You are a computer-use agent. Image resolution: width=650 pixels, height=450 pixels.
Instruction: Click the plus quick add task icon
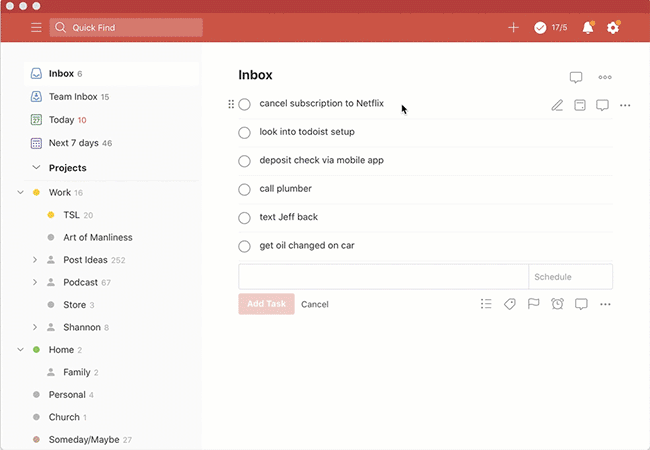pyautogui.click(x=513, y=28)
